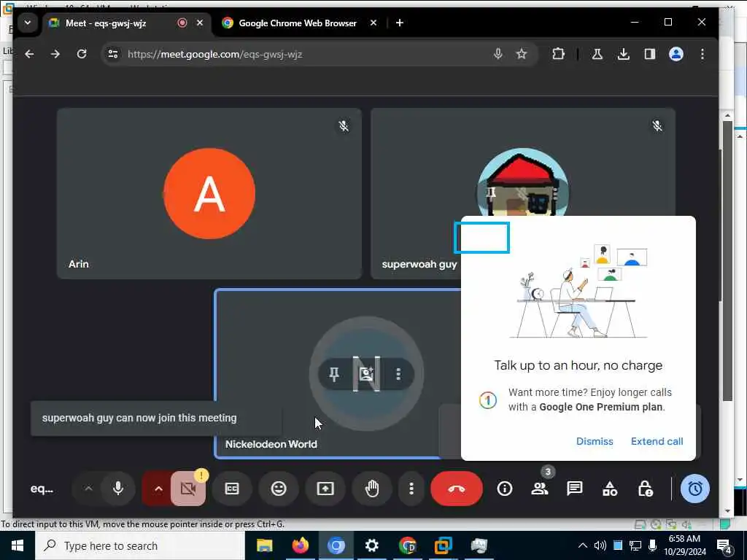Open Chrome Labs flask icon
The width and height of the screenshot is (747, 560).
597,54
